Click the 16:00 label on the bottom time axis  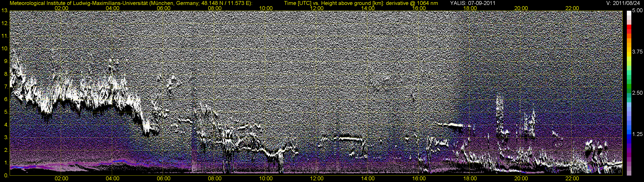click(x=419, y=179)
